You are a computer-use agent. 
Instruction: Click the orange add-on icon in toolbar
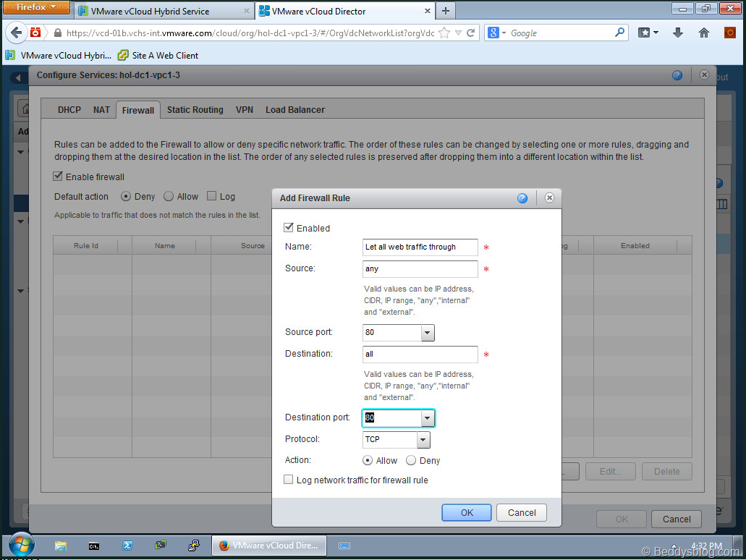[730, 33]
